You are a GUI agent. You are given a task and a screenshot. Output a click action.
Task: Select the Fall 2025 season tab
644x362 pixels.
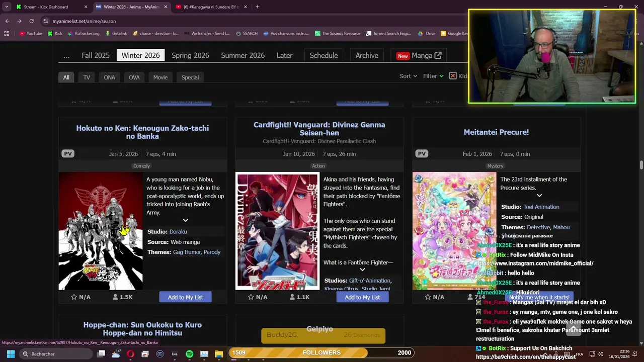[96, 55]
